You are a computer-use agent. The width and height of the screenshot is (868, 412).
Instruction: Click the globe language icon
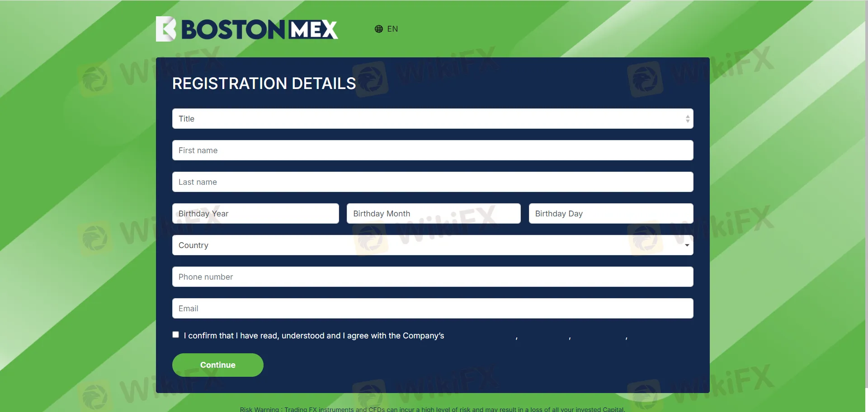click(x=379, y=28)
